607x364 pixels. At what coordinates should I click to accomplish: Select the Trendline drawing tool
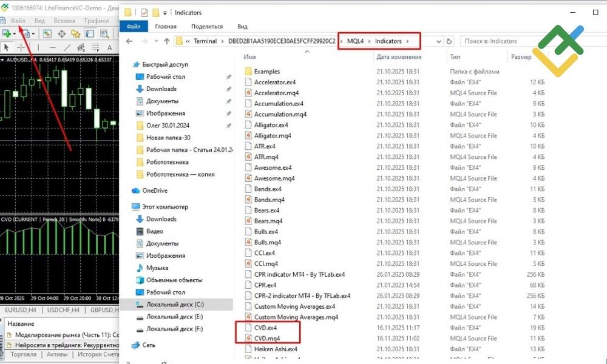[x=67, y=47]
